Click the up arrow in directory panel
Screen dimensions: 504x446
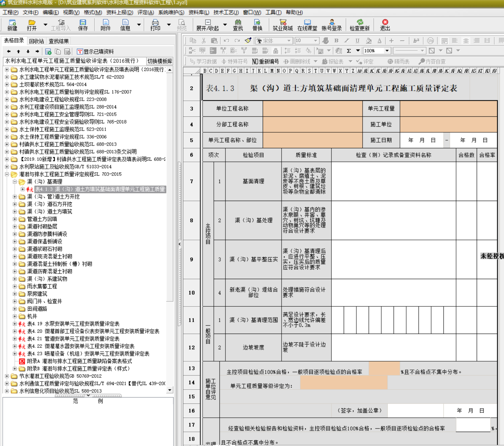tap(18, 52)
